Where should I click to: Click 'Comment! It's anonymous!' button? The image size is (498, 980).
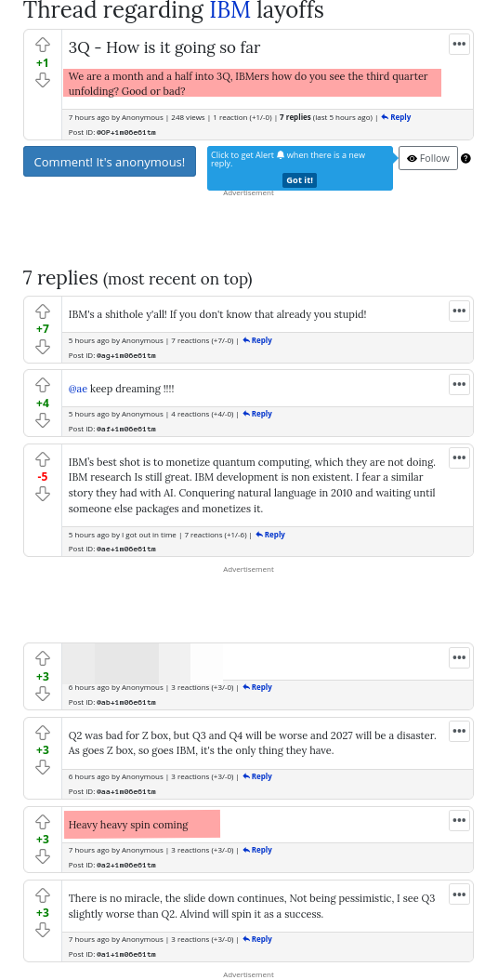point(110,162)
